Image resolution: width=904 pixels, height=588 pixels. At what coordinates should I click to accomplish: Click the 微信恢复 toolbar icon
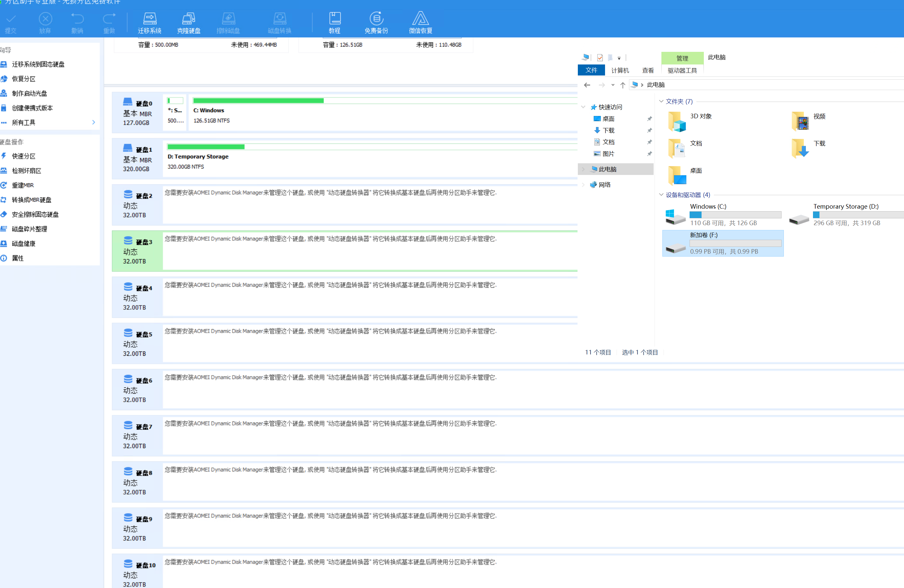click(420, 23)
